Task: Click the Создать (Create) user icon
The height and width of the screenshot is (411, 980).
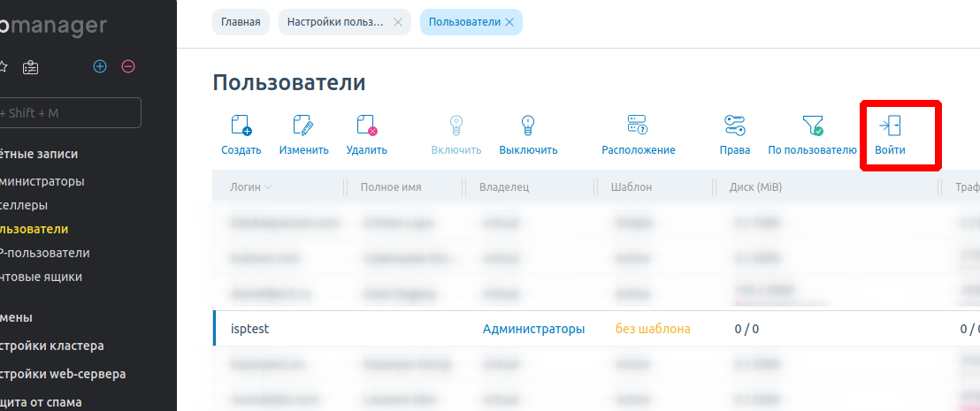Action: click(x=241, y=126)
